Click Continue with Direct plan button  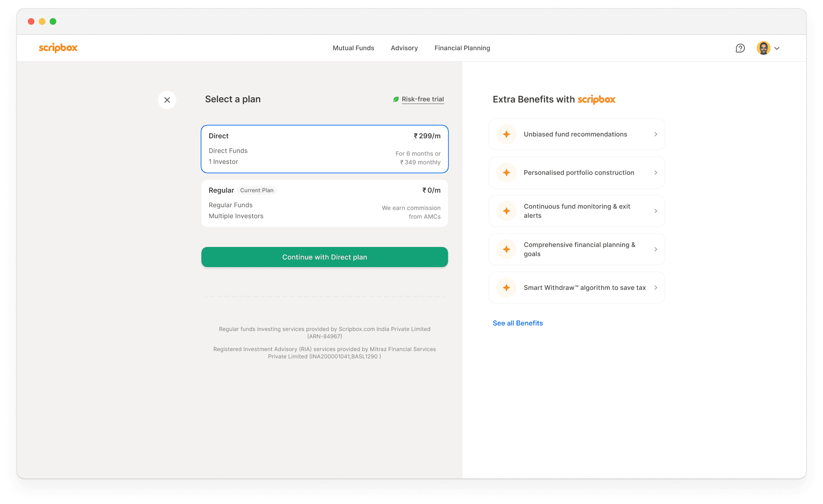pos(325,257)
